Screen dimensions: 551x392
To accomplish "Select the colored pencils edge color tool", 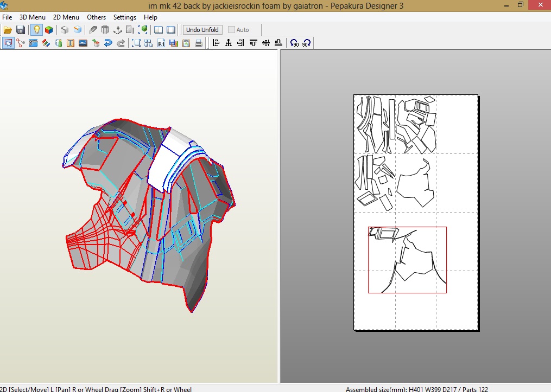I will pos(46,43).
